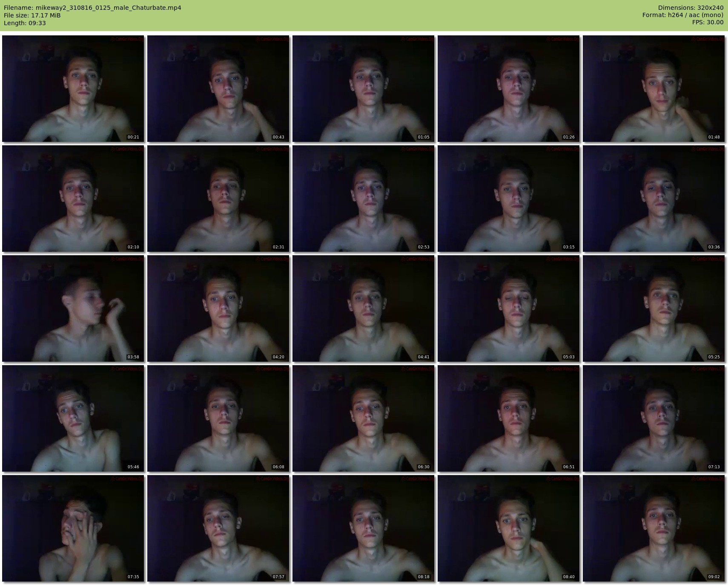Open the thumbnail labeled 02:10
This screenshot has width=728, height=585.
pos(73,199)
